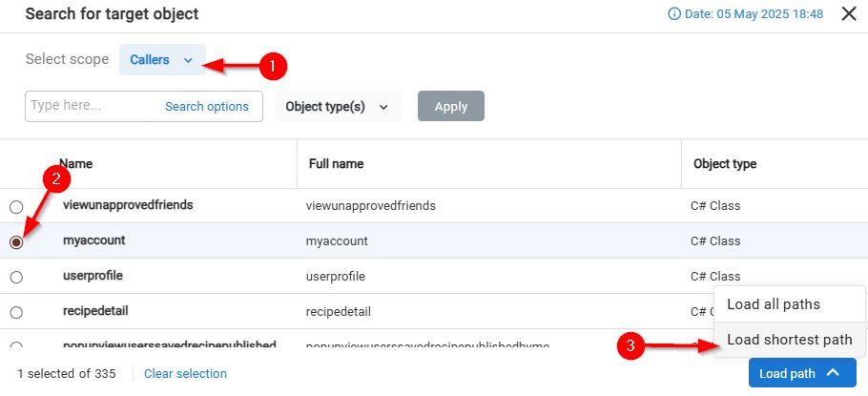Click the Object type column header
Screen dimensions: 868x396
(724, 164)
